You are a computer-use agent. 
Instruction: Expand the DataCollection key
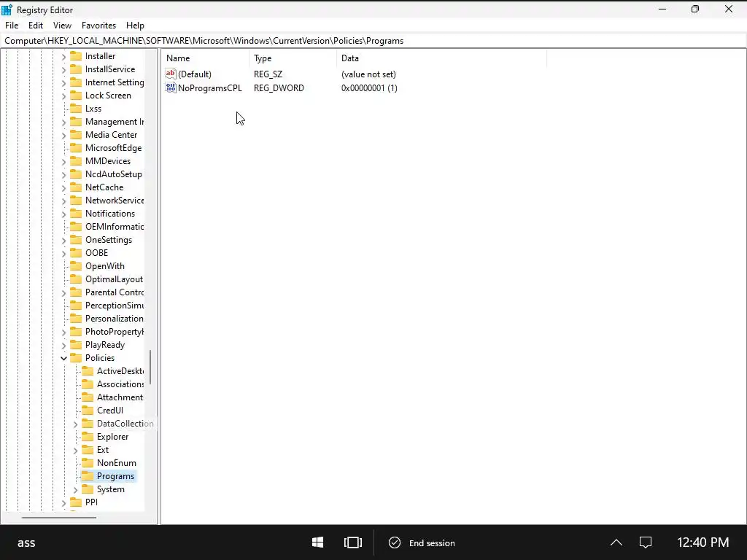[75, 424]
